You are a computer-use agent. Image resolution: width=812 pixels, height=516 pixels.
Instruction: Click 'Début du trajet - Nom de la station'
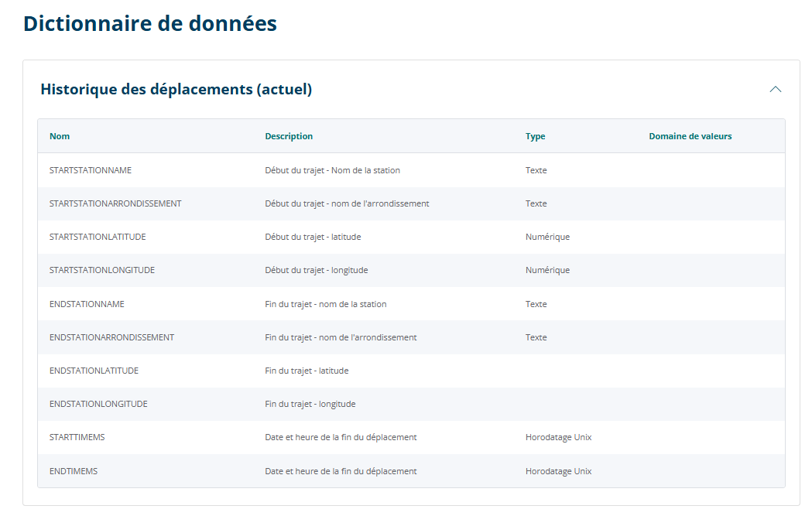[x=333, y=170]
